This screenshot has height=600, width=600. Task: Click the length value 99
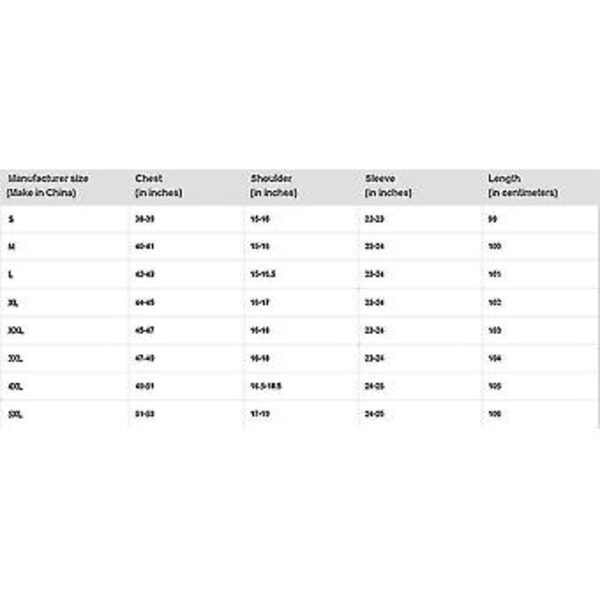tap(493, 217)
